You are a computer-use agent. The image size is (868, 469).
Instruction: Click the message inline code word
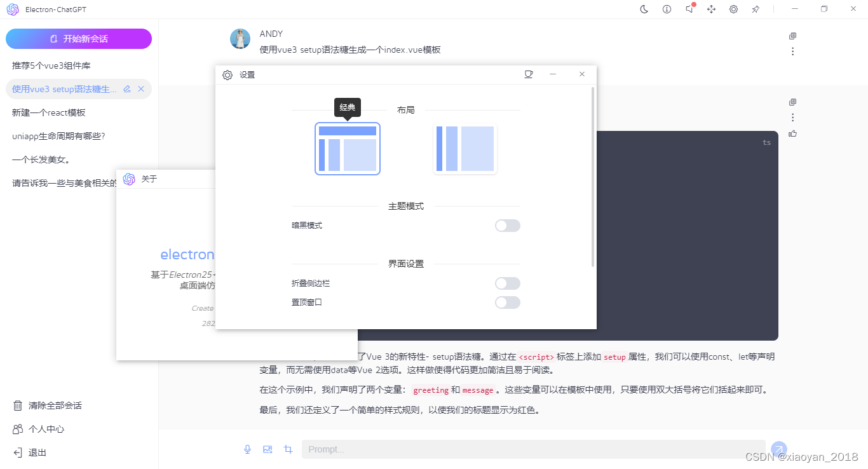click(x=478, y=390)
